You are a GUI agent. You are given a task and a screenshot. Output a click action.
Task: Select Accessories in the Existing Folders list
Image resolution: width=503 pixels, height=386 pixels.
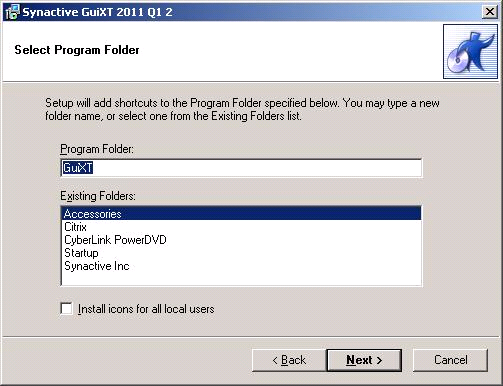pyautogui.click(x=241, y=213)
